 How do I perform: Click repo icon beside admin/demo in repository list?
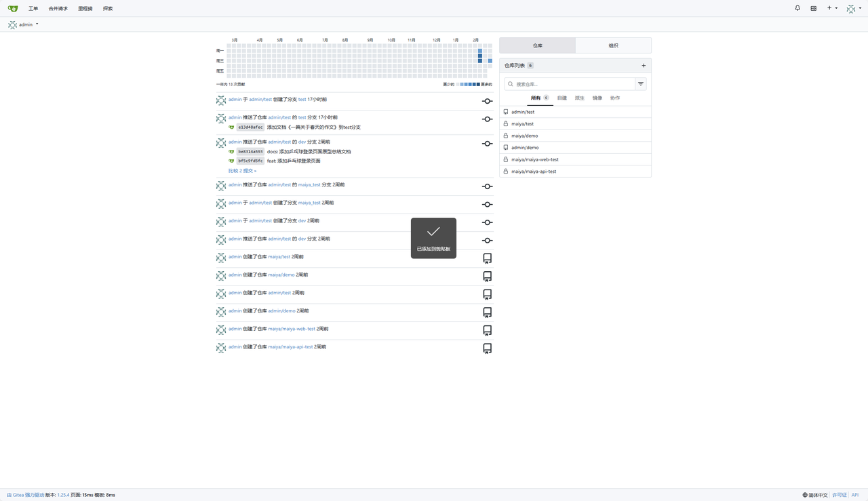pyautogui.click(x=506, y=148)
